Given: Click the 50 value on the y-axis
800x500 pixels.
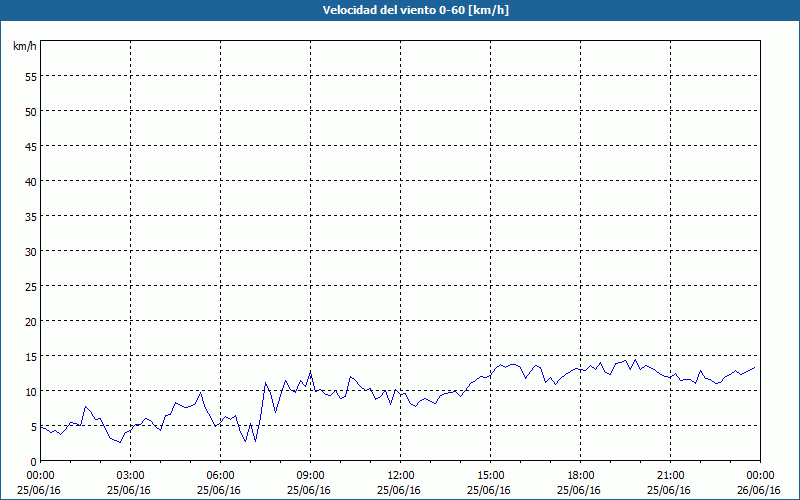Looking at the screenshot, I should (30, 111).
